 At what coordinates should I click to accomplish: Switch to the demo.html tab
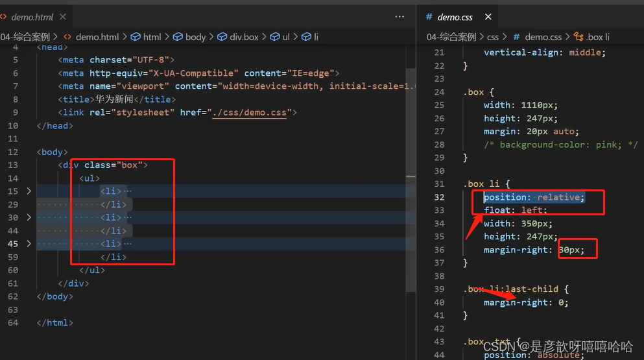click(32, 17)
